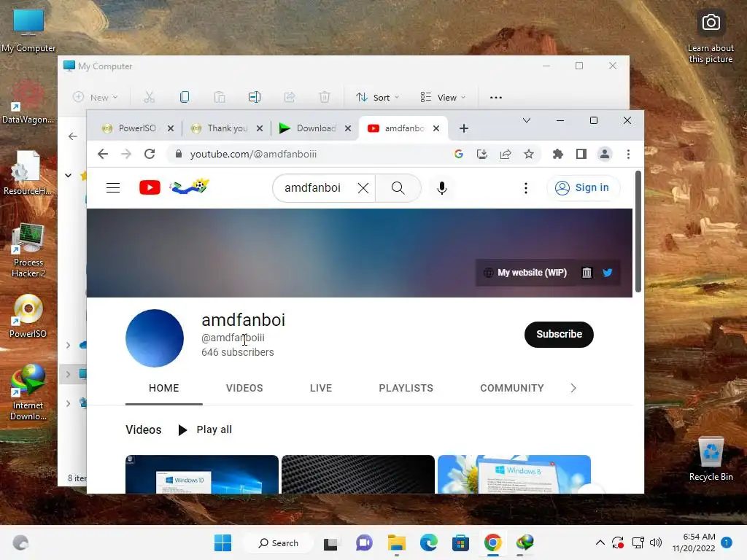This screenshot has height=560, width=747.
Task: Open Chrome tab search dropdown
Action: pos(527,120)
